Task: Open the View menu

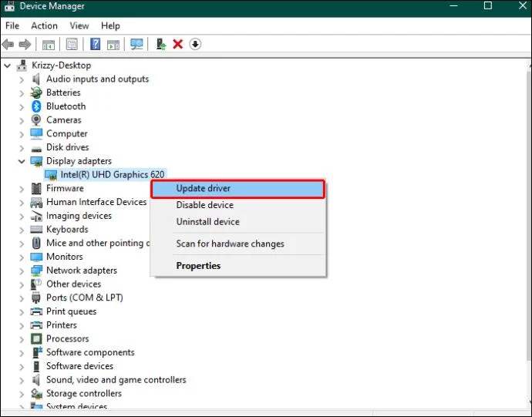Action: tap(79, 25)
